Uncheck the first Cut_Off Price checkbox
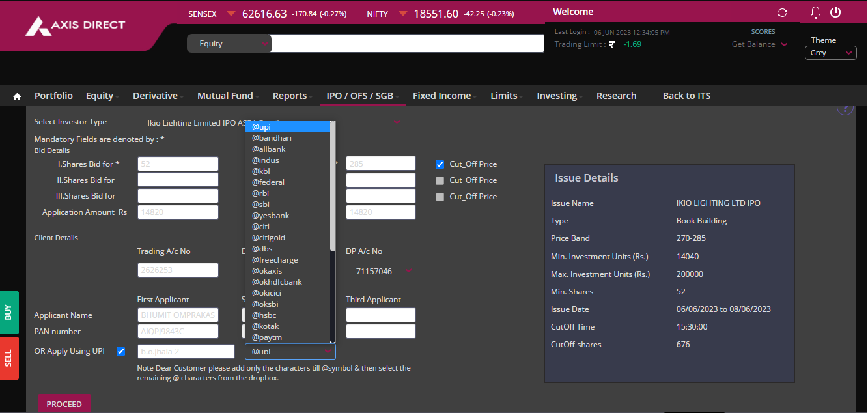Screen dimensions: 868x413 tap(440, 164)
